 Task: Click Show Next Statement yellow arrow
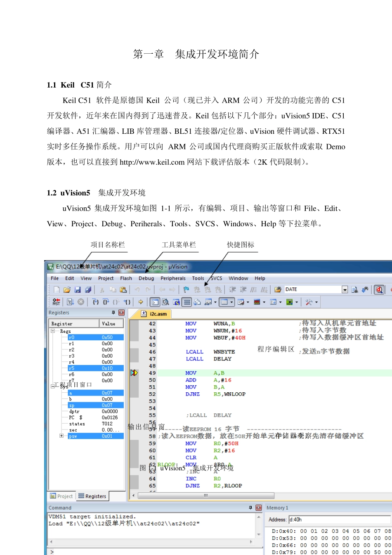pos(141,302)
